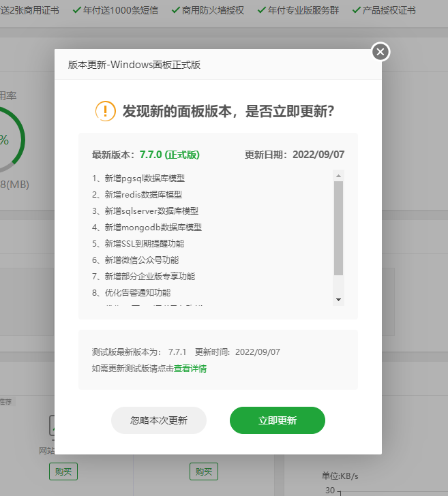Click the update date 2022/09/07 in bold
The image size is (448, 496).
(318, 155)
